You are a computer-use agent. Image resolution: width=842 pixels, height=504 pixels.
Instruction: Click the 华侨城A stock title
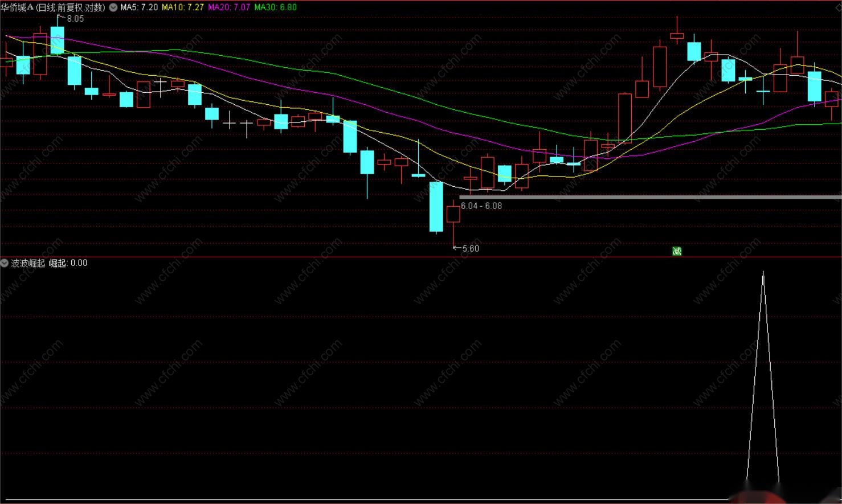coord(17,7)
